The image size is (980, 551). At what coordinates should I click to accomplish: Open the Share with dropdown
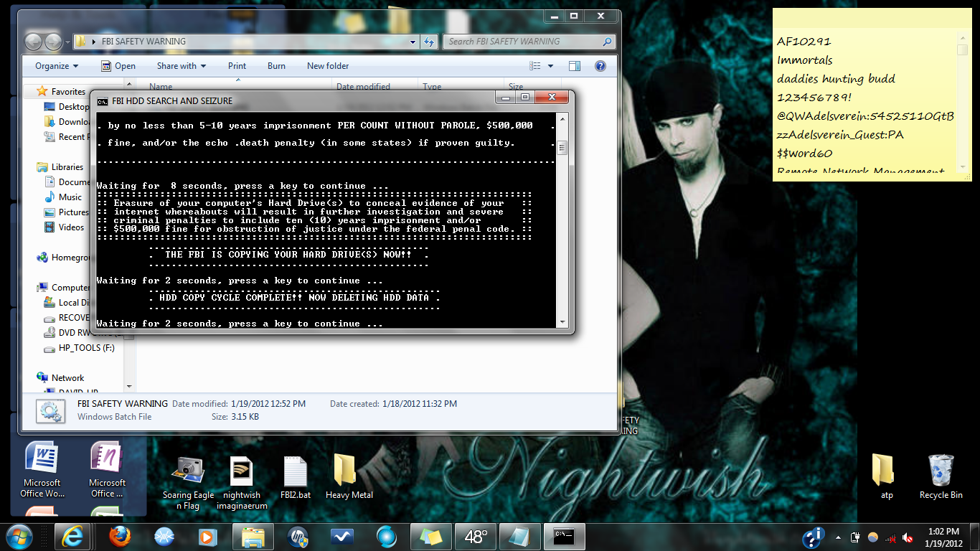(x=182, y=66)
